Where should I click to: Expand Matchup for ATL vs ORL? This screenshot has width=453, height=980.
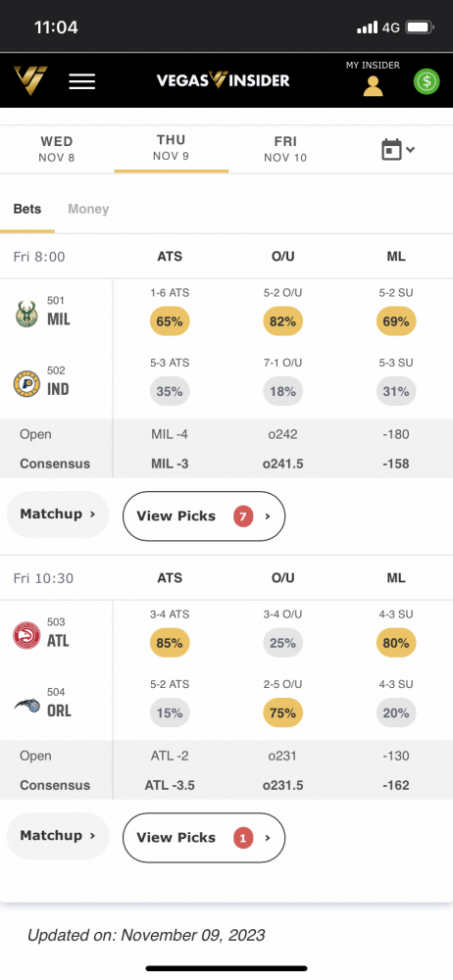tap(58, 836)
